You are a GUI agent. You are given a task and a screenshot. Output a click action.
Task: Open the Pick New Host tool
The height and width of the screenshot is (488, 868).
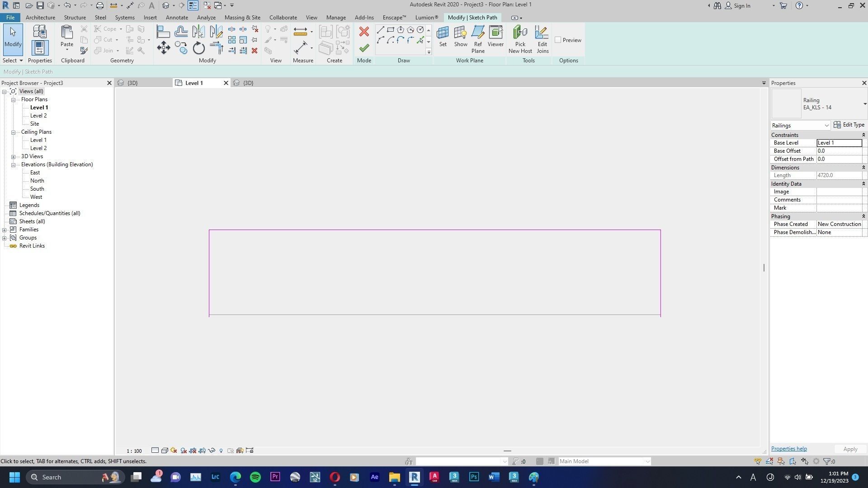(x=520, y=40)
